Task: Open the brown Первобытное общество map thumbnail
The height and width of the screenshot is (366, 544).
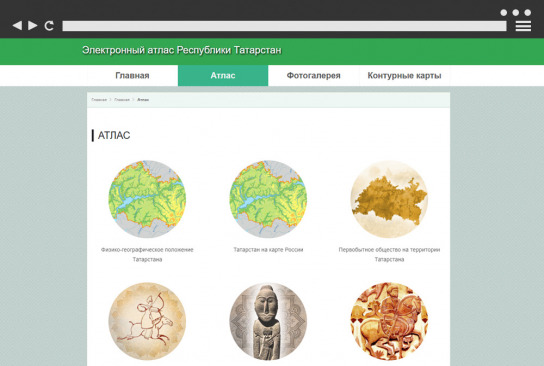Action: pyautogui.click(x=389, y=199)
